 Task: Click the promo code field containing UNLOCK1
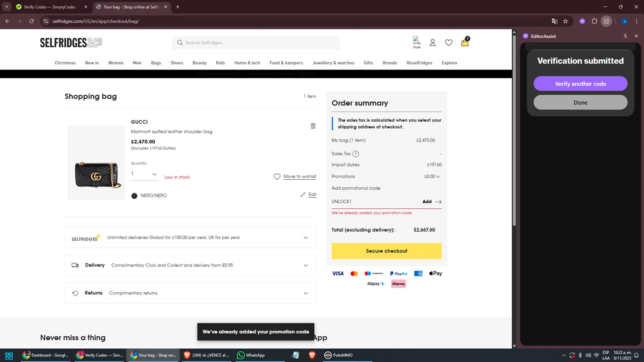374,202
